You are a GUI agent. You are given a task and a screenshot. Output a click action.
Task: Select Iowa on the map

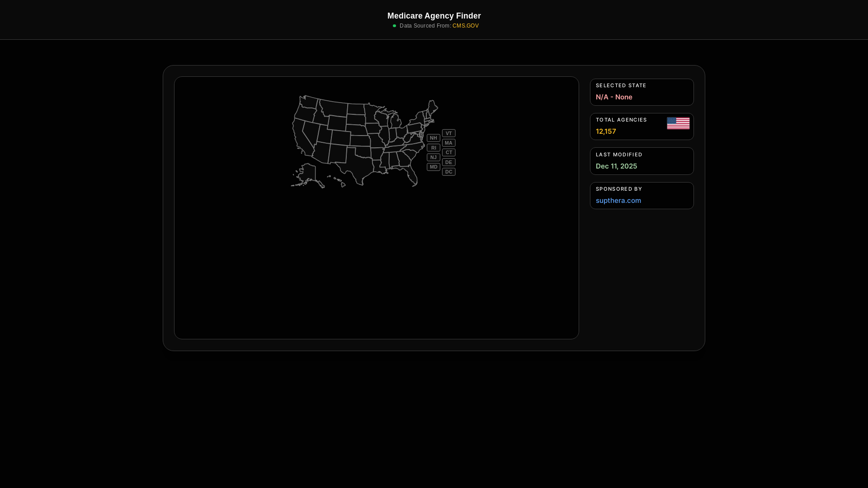coord(373,128)
